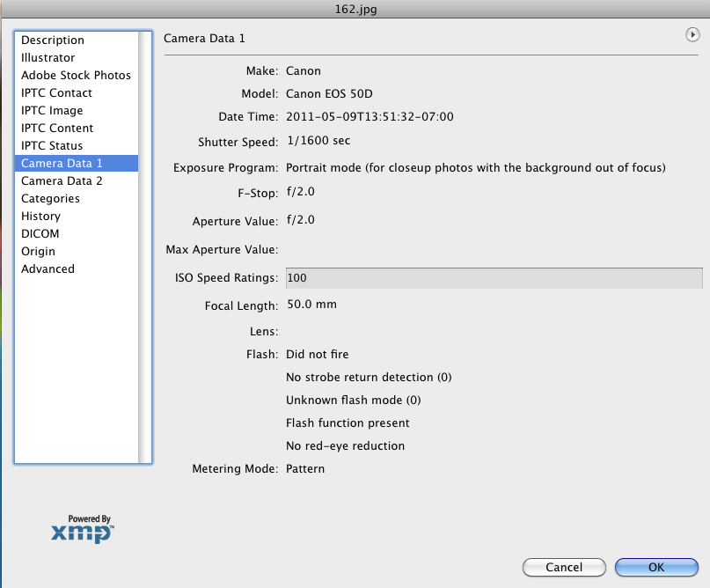Image resolution: width=710 pixels, height=588 pixels.
Task: Click the Aperture Value f/2.0
Action: tap(301, 220)
